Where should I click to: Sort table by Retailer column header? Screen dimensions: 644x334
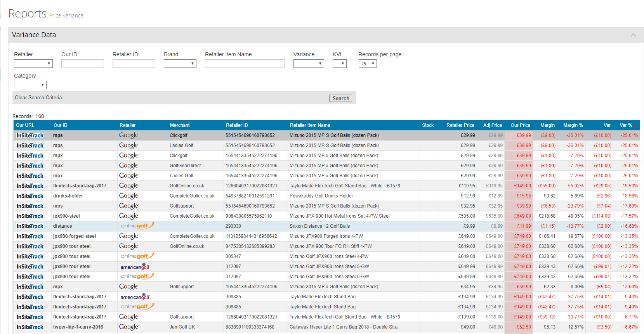(128, 125)
